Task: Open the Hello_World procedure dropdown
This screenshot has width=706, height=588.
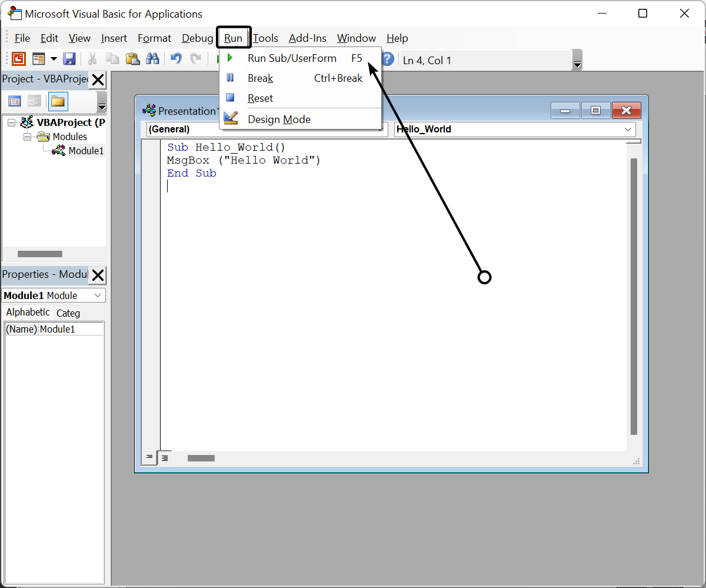Action: [628, 129]
